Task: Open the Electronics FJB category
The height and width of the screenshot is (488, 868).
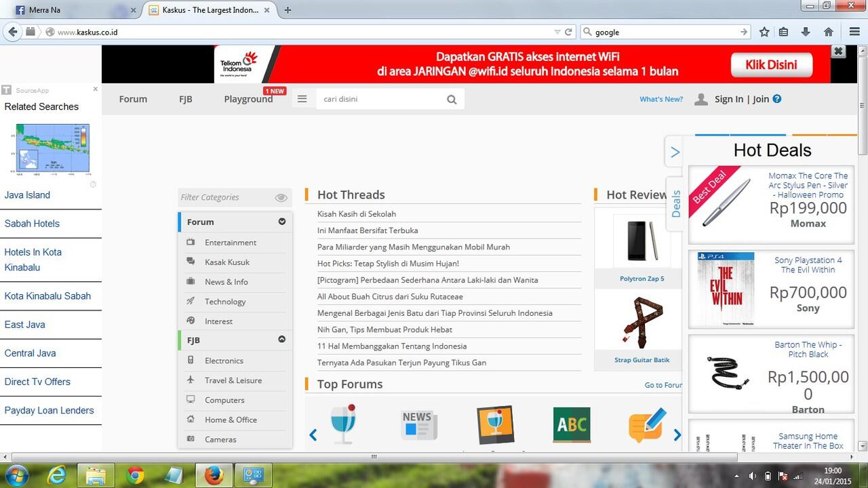Action: 224,361
